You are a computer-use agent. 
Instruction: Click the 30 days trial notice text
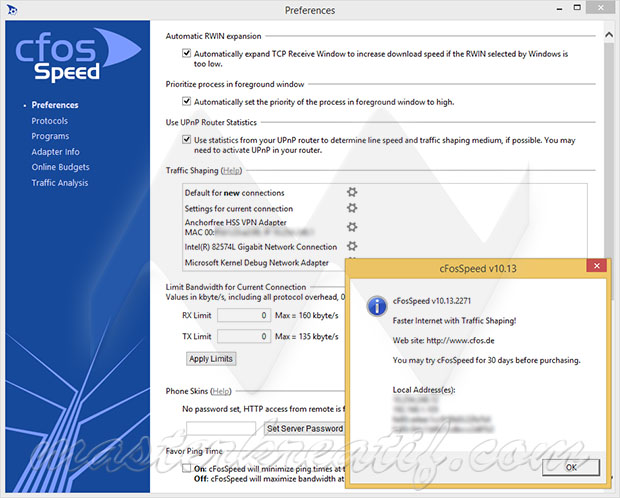(x=486, y=360)
